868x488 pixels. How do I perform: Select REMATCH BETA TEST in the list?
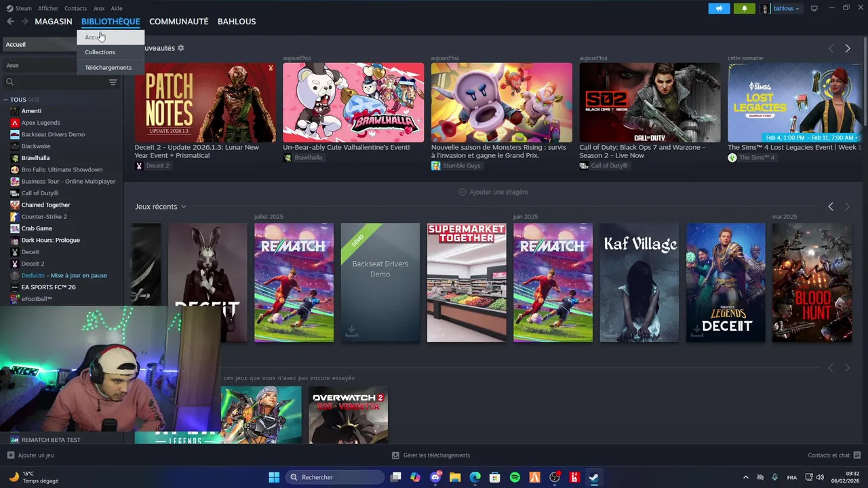tap(51, 440)
